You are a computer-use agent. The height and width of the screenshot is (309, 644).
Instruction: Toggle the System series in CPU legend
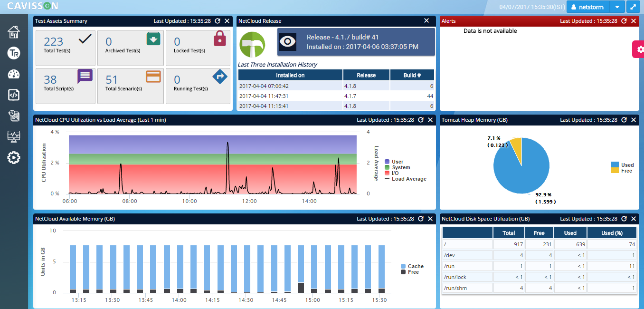click(397, 168)
